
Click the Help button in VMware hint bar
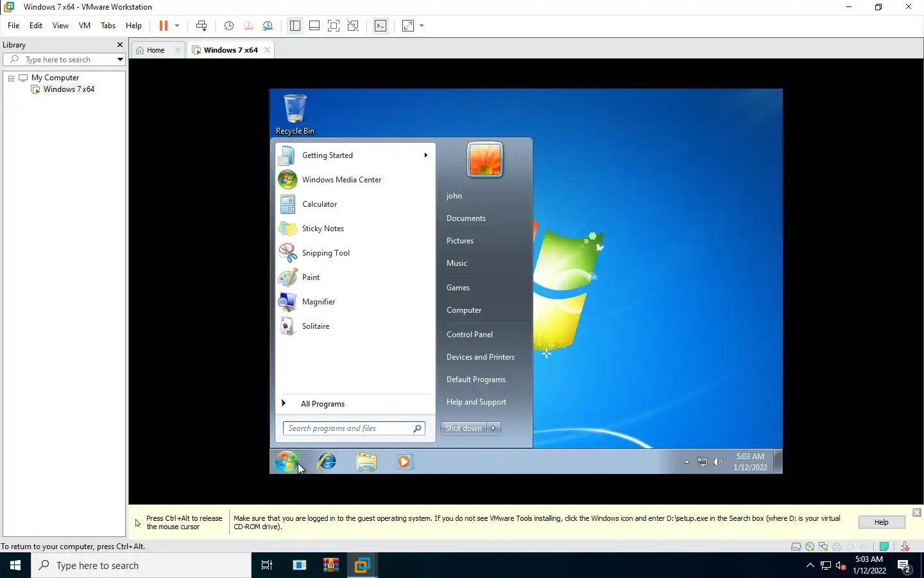point(882,522)
